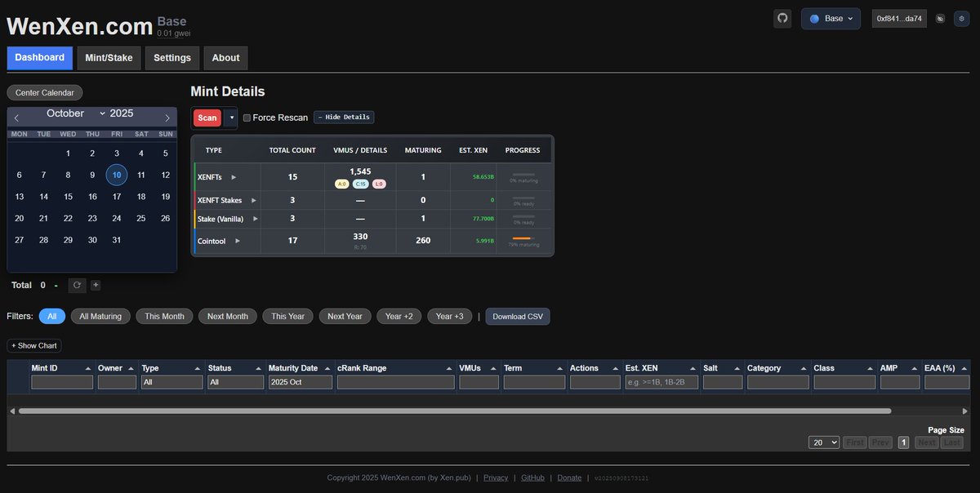Viewport: 980px width, 493px height.
Task: Select the Next Year filter
Action: point(345,316)
